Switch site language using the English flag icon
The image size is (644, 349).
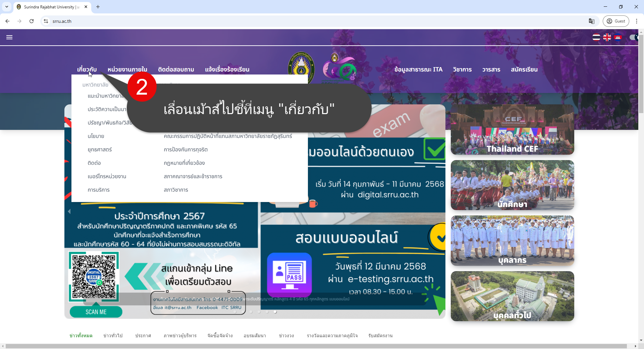(x=607, y=37)
